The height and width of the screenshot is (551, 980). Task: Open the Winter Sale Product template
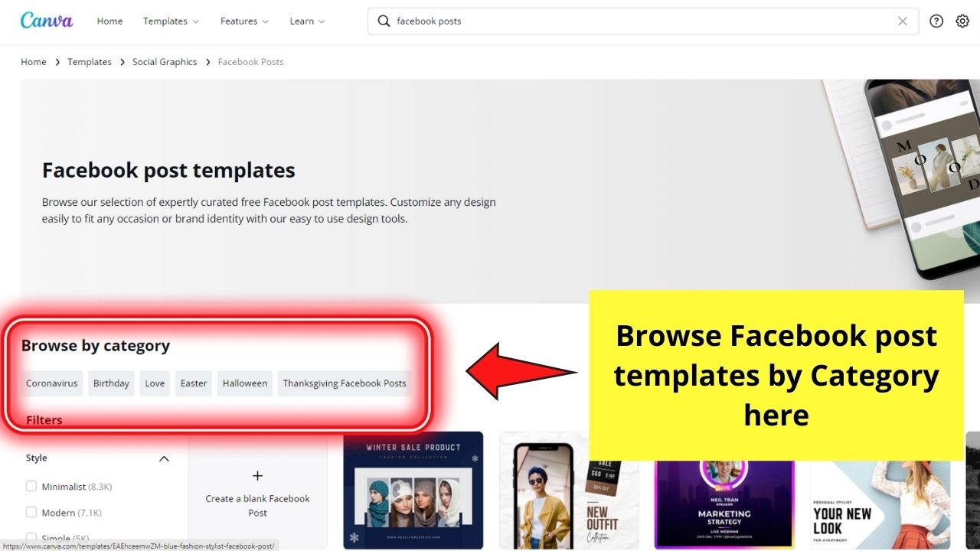(x=413, y=490)
